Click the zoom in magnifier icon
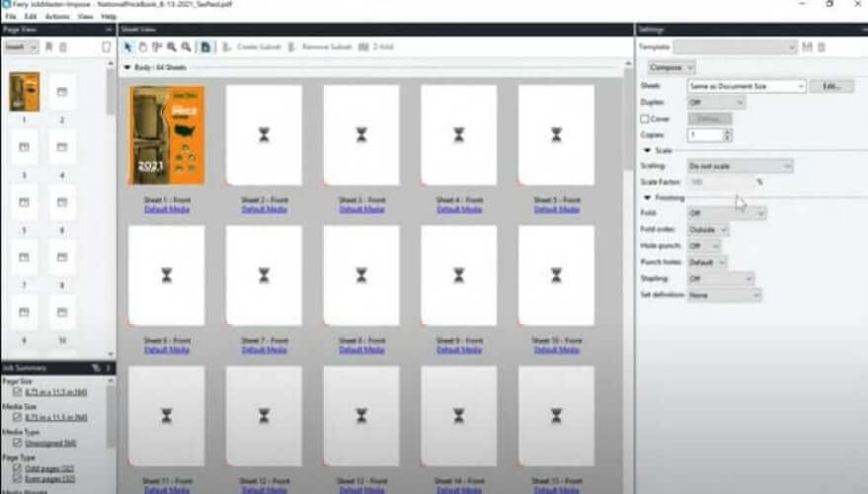This screenshot has width=868, height=494. tap(172, 46)
